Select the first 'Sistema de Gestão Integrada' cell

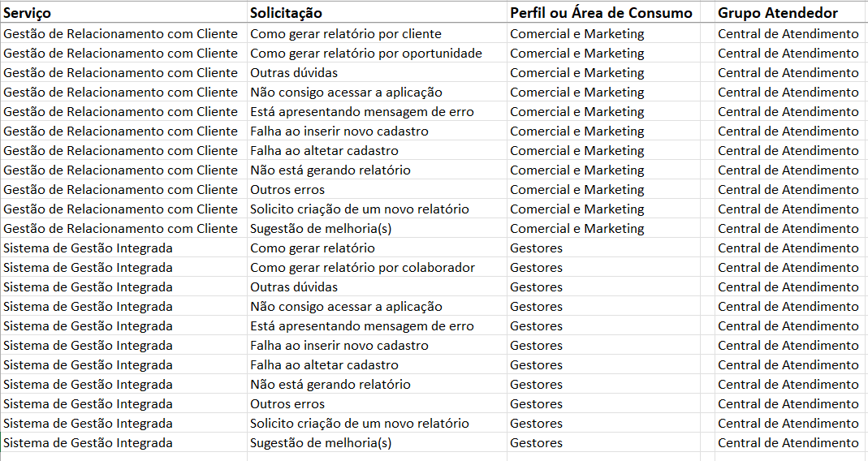coord(88,248)
